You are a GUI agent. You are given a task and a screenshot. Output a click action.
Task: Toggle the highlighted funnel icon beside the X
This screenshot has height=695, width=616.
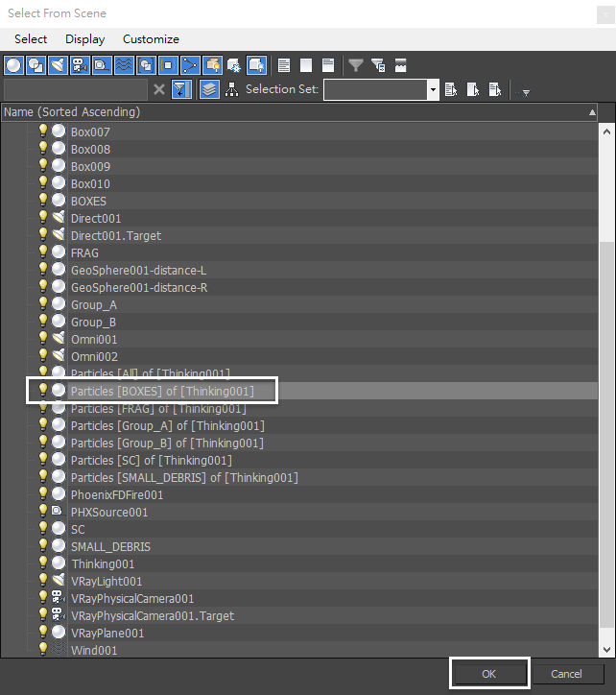pos(181,89)
